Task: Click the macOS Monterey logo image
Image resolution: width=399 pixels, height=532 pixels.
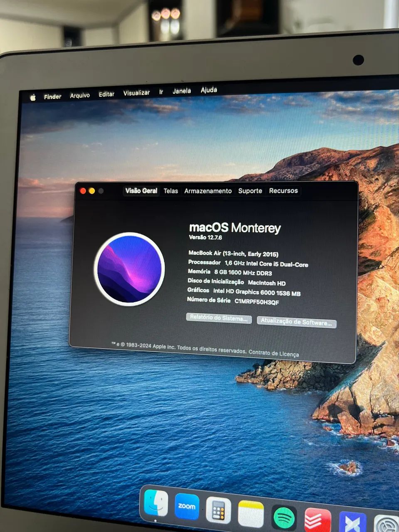Action: (129, 269)
